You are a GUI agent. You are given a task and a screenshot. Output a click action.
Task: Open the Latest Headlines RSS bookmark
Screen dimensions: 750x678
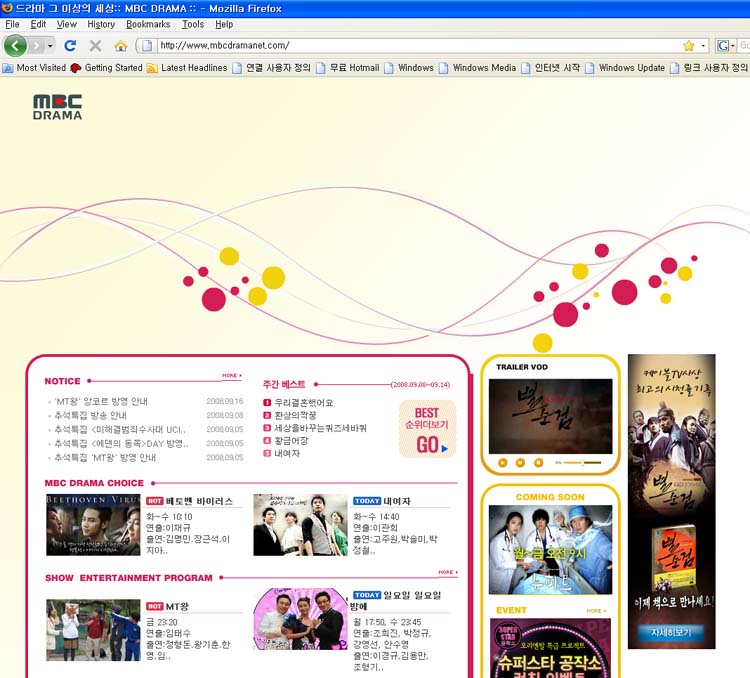click(187, 68)
